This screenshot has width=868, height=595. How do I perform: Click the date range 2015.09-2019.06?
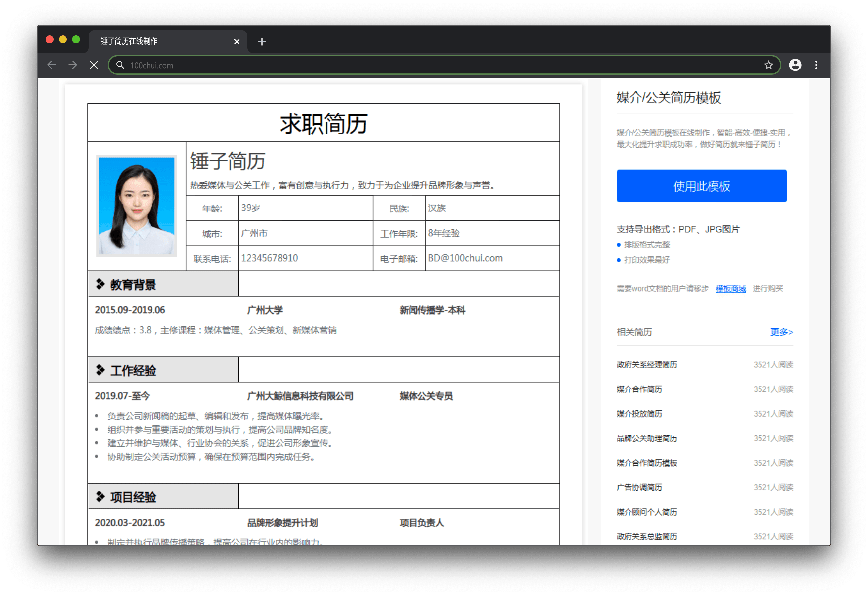[130, 310]
